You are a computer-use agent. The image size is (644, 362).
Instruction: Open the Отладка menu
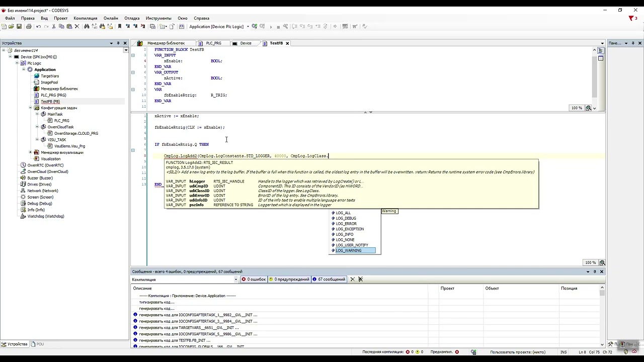click(x=132, y=18)
